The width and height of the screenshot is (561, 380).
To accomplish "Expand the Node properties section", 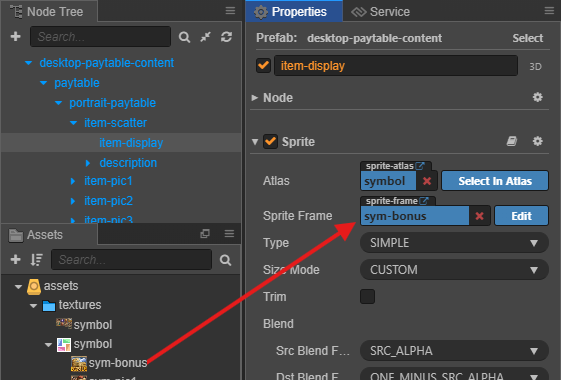I will [x=255, y=98].
